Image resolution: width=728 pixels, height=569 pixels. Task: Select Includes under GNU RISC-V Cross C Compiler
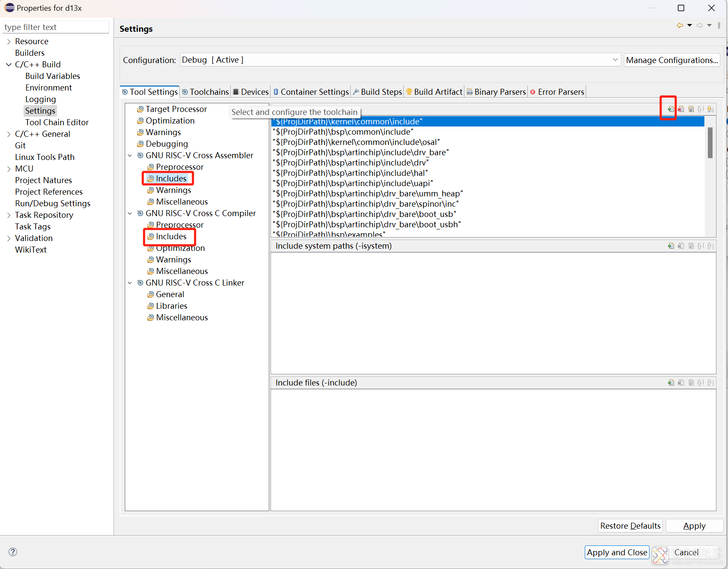(x=171, y=237)
